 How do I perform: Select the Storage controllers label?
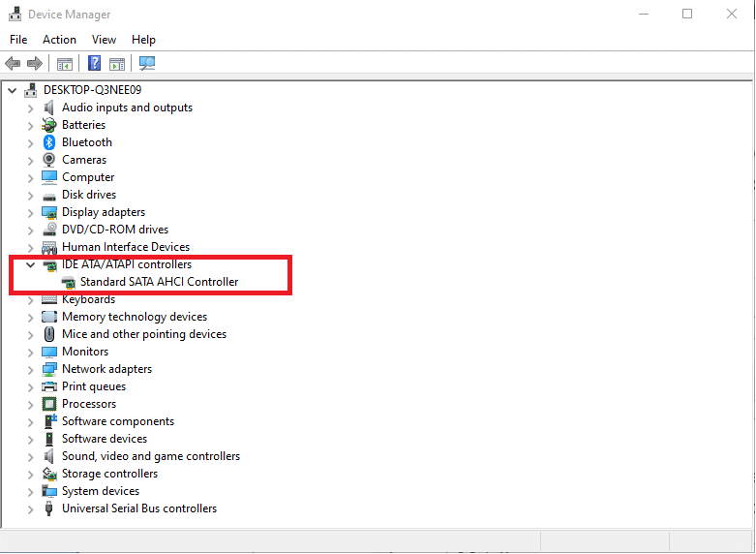click(110, 474)
